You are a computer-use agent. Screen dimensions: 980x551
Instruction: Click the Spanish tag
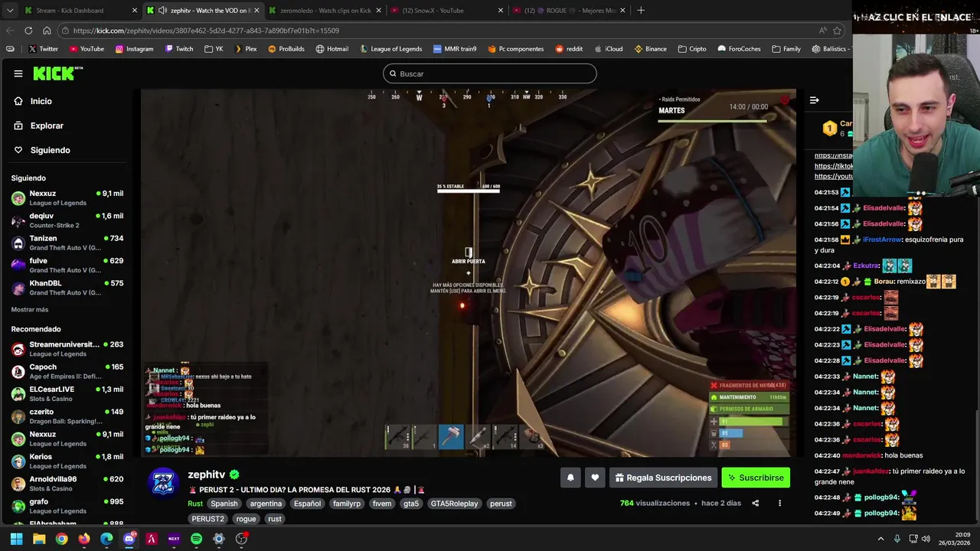(x=224, y=504)
